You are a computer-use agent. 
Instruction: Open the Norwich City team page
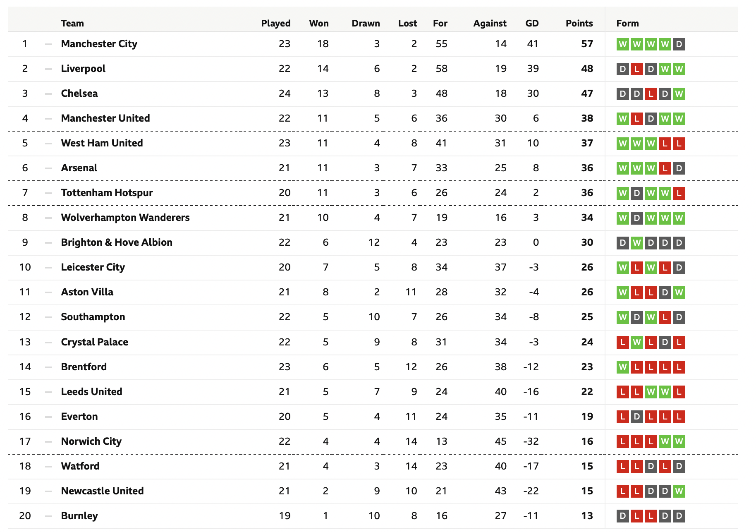(91, 441)
